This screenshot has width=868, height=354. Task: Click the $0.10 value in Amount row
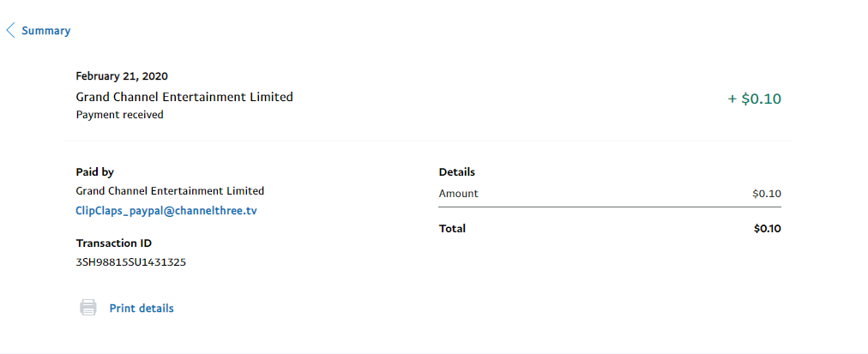coord(766,194)
